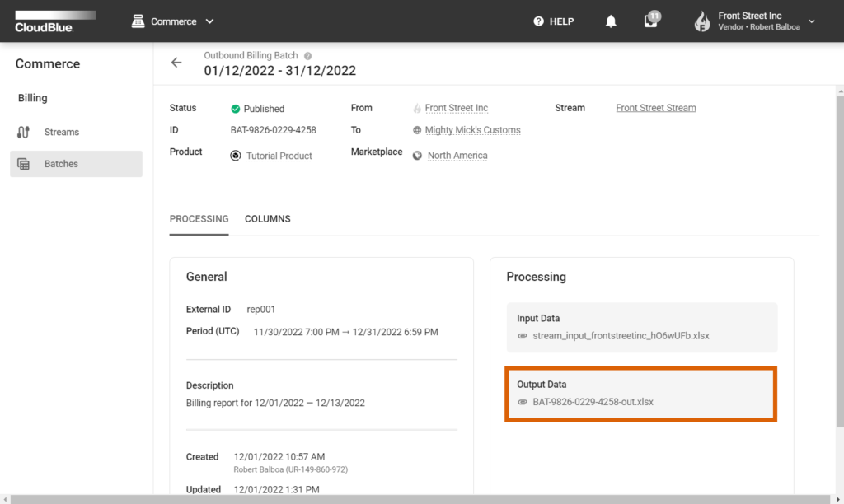This screenshot has width=844, height=504.
Task: Open the Mighty Mick's Customs link
Action: pos(472,130)
